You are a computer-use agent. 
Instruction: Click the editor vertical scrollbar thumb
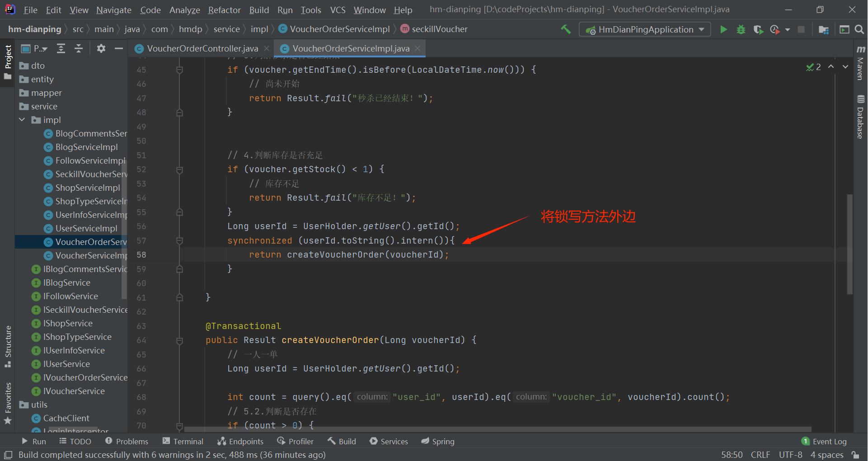click(x=850, y=244)
